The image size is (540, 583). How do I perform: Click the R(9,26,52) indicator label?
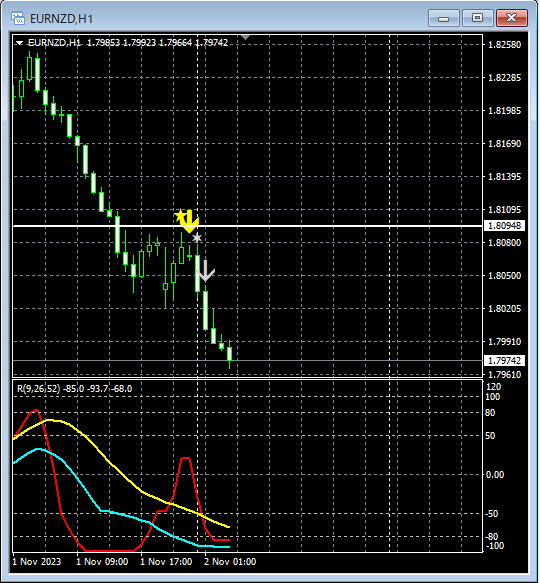pos(38,389)
